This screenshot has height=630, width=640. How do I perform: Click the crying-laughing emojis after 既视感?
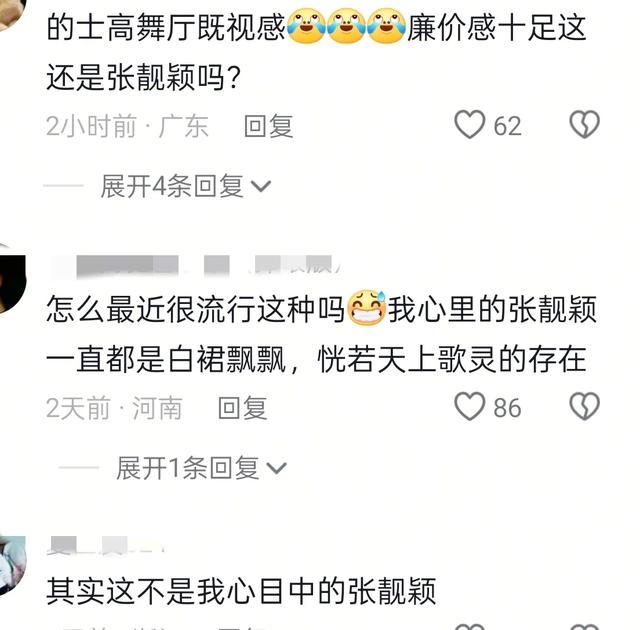(x=347, y=27)
